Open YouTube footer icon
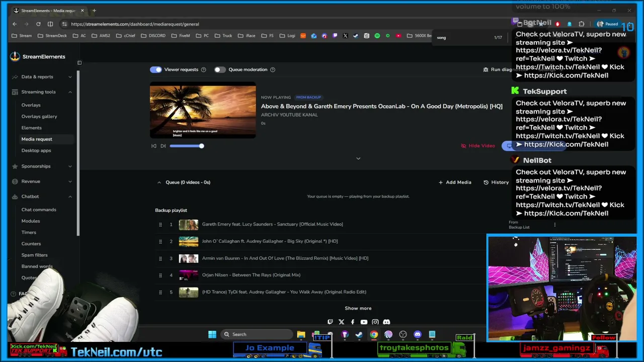The image size is (644, 362). pyautogui.click(x=364, y=322)
